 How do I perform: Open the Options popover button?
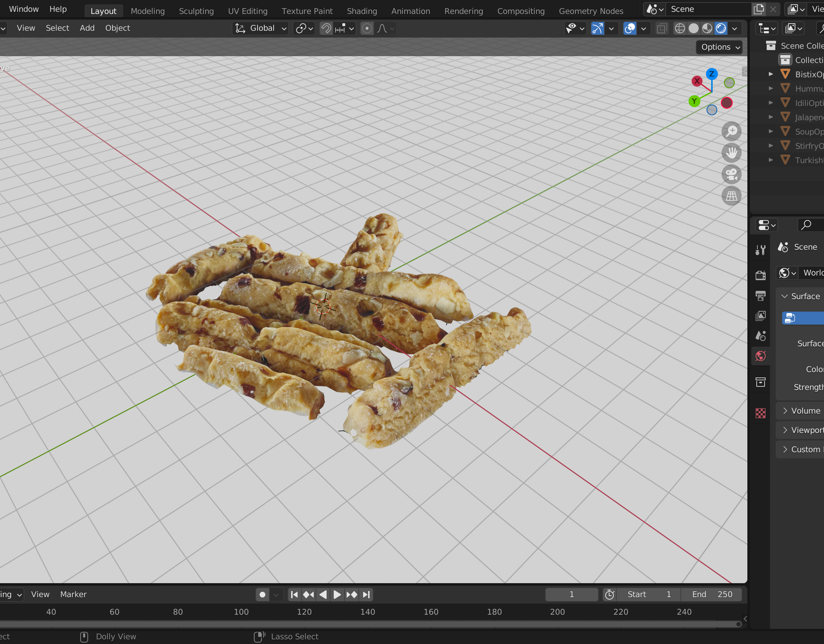tap(719, 47)
